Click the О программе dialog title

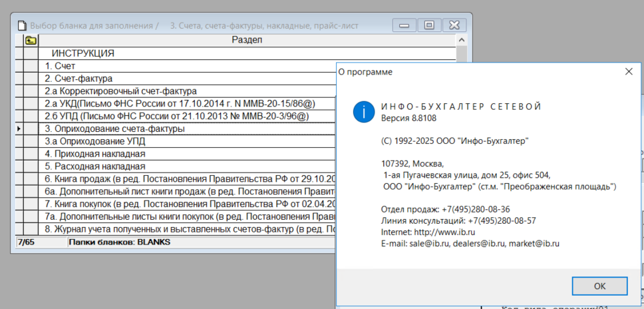click(x=365, y=72)
